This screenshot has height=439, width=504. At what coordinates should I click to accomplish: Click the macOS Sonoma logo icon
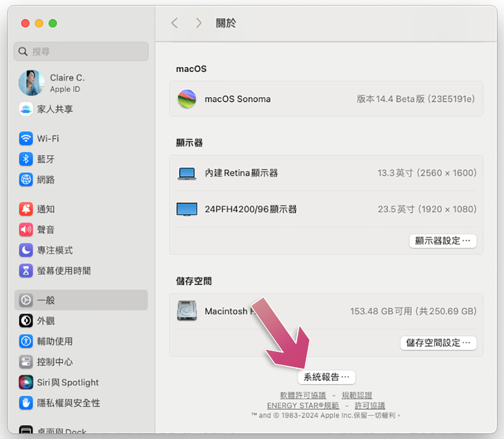tap(187, 99)
